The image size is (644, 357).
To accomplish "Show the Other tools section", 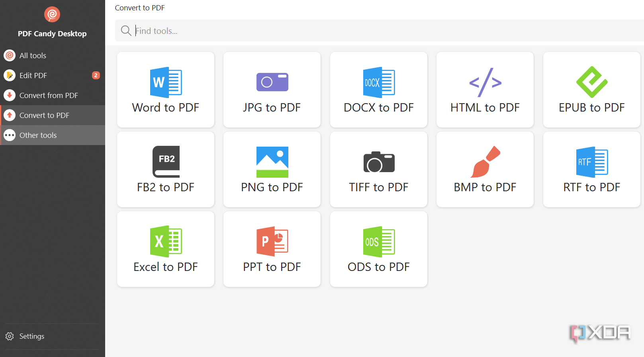I will [x=53, y=135].
